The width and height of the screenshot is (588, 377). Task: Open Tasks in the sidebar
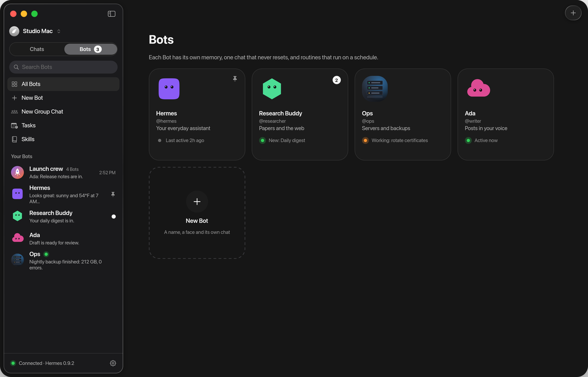tap(63, 125)
